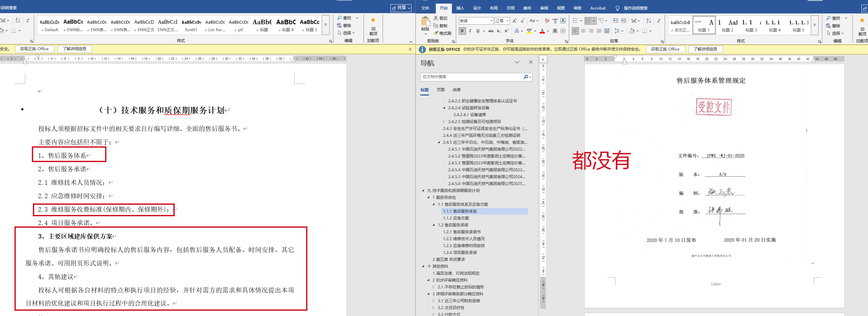Apply superscript formatting
The image size is (868, 316).
point(506,31)
